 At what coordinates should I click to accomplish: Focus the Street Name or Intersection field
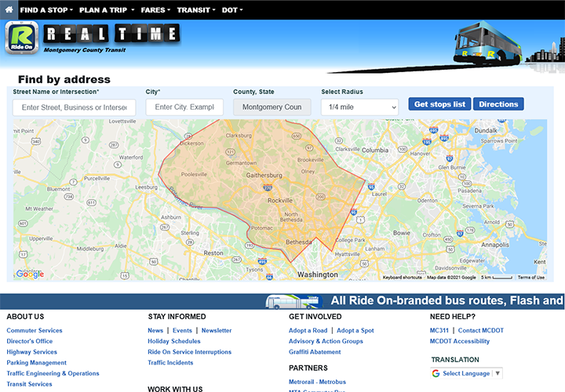[x=75, y=107]
